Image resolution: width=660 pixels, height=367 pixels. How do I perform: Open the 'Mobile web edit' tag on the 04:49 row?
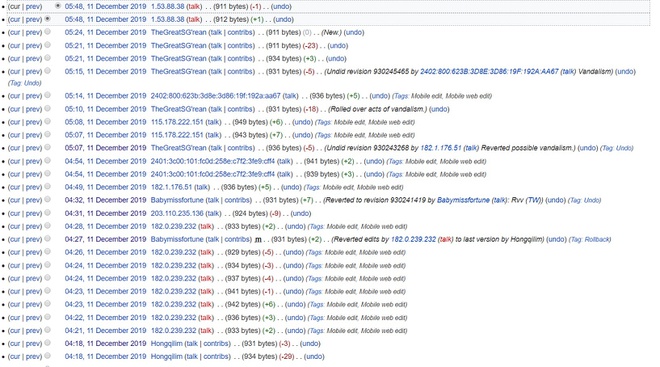[x=379, y=187]
